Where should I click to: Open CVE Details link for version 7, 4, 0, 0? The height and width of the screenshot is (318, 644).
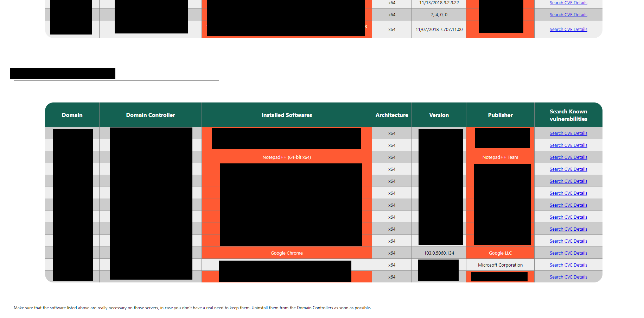pyautogui.click(x=568, y=15)
